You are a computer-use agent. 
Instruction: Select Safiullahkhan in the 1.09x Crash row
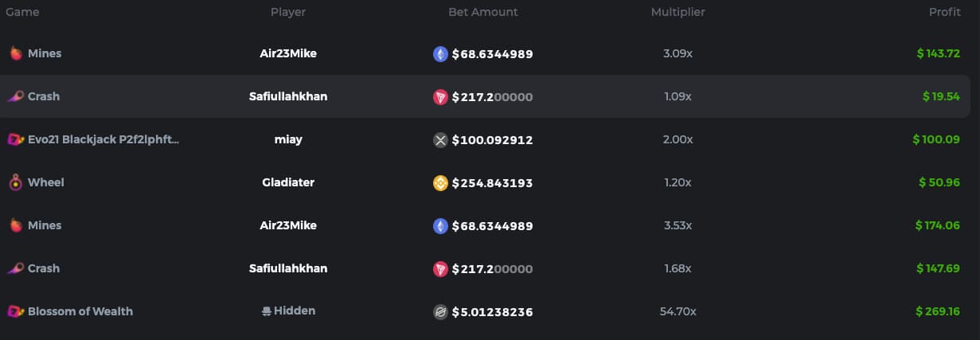click(x=287, y=96)
